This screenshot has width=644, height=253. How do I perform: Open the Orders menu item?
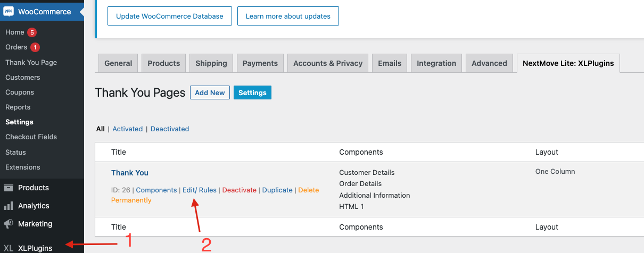click(x=16, y=47)
